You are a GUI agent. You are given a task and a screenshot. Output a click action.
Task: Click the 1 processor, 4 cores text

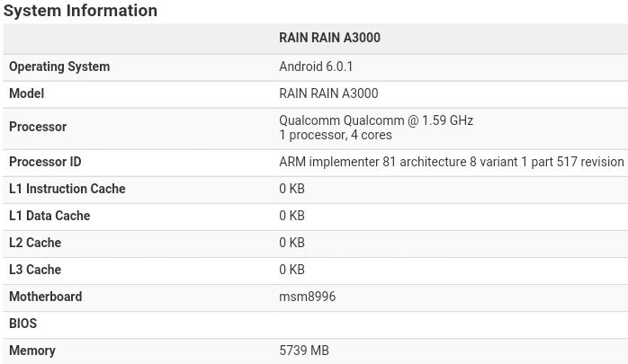tap(336, 135)
